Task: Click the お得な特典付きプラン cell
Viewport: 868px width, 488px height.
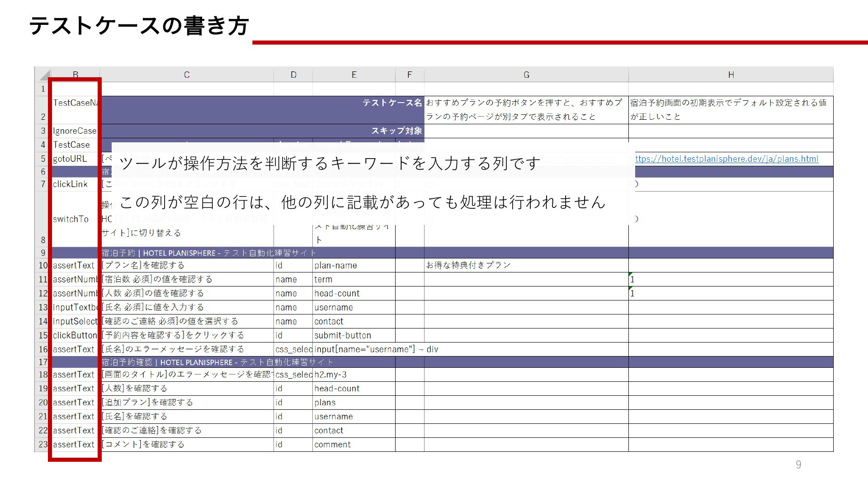Action: point(526,265)
